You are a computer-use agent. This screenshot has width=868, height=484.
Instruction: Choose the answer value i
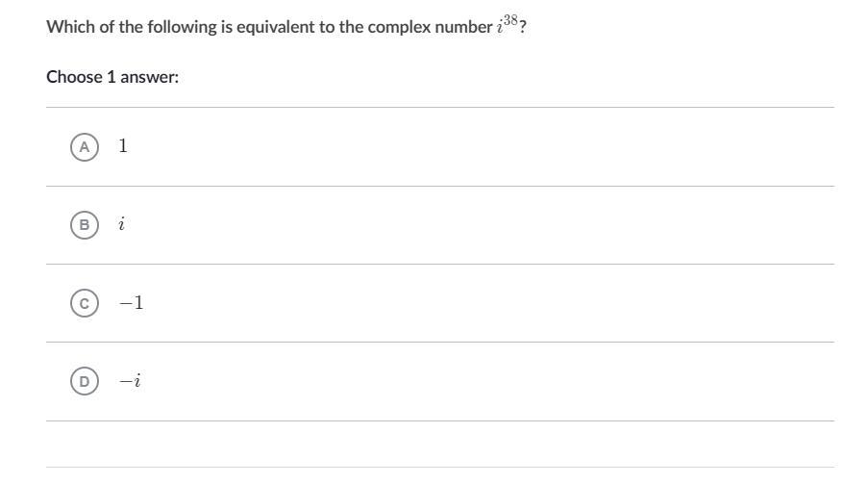point(121,224)
